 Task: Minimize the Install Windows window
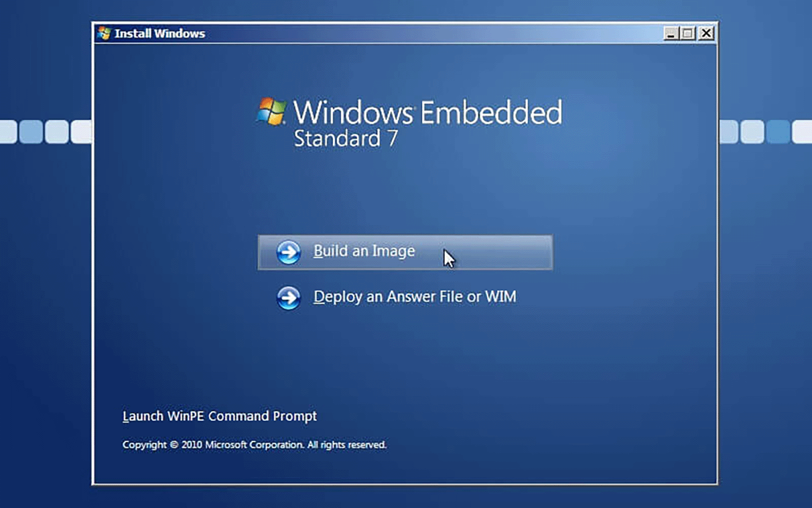(x=671, y=34)
